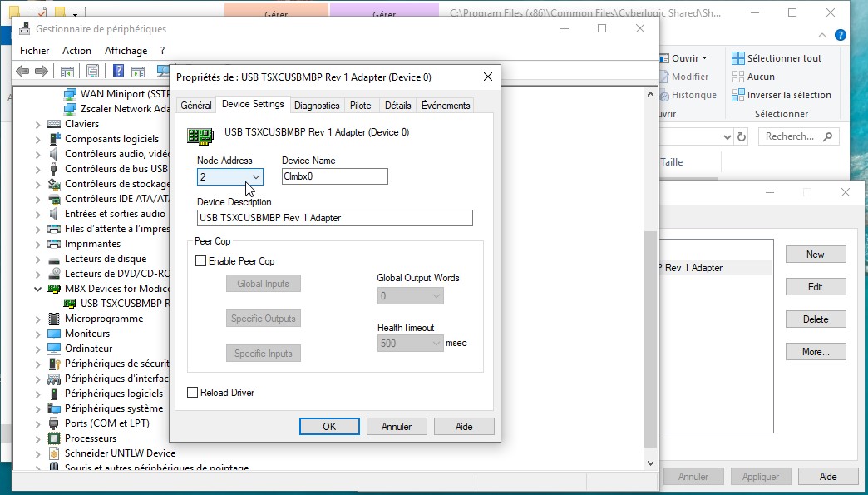Viewport: 868px width, 495px height.
Task: Open the Fichier menu
Action: (x=34, y=51)
